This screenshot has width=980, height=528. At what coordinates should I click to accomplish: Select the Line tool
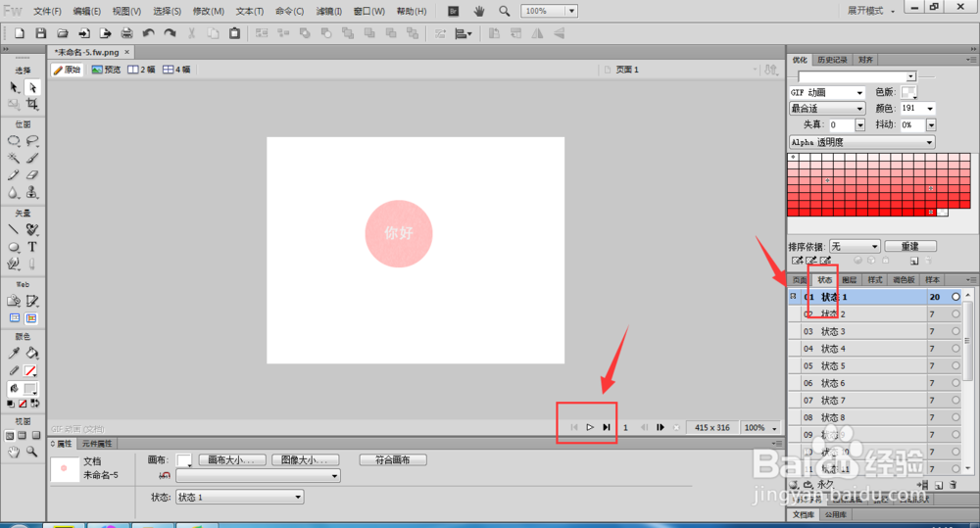click(x=14, y=229)
